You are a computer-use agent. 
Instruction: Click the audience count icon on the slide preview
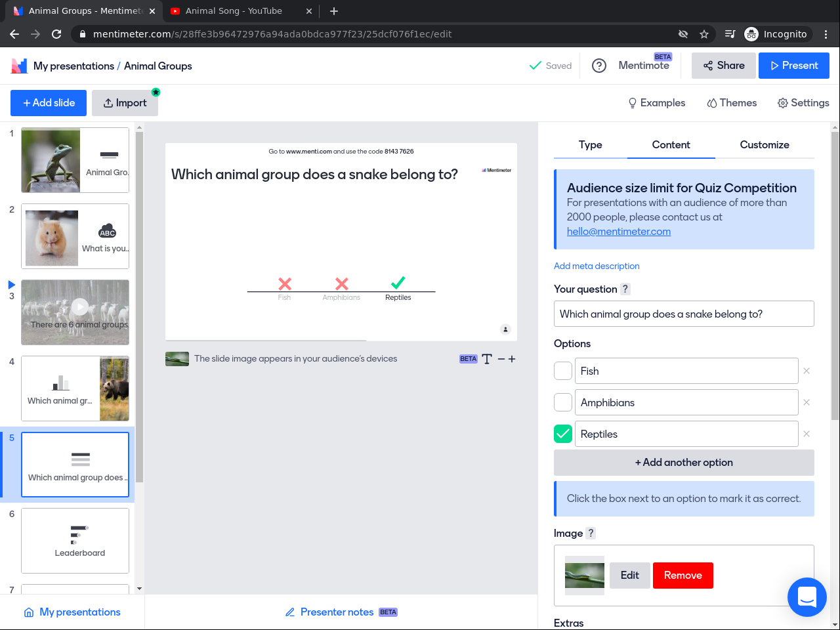(x=505, y=329)
